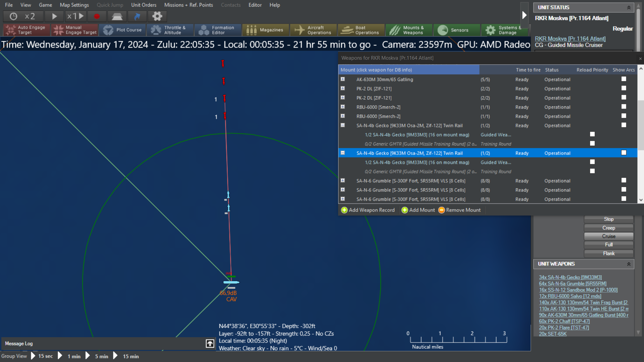Open the File menu
Image resolution: width=644 pixels, height=362 pixels.
pyautogui.click(x=9, y=5)
